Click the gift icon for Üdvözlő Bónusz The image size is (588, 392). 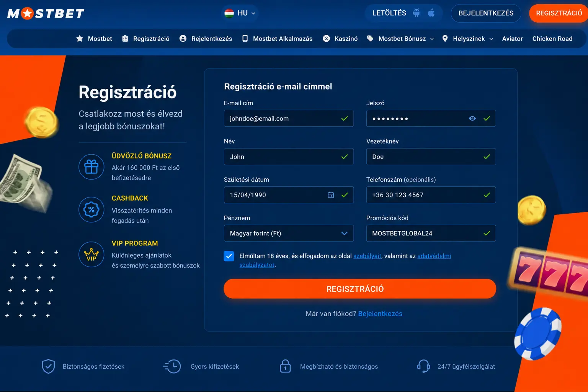[x=91, y=167]
